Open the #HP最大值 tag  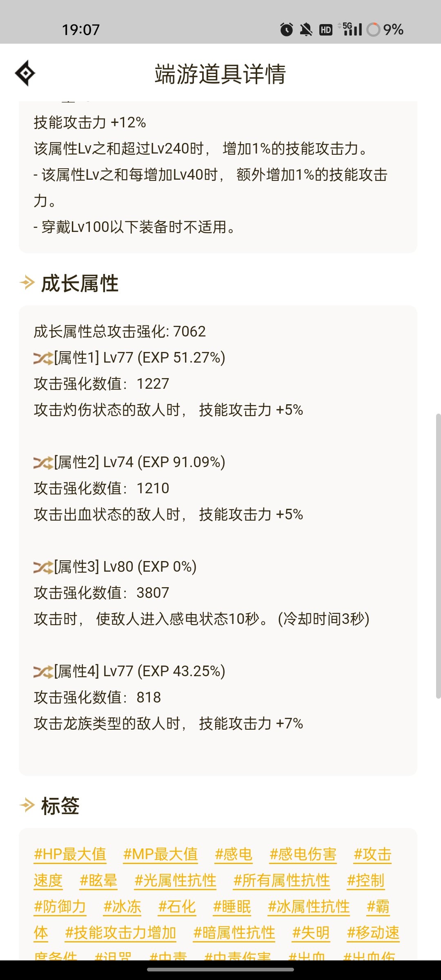tap(70, 854)
